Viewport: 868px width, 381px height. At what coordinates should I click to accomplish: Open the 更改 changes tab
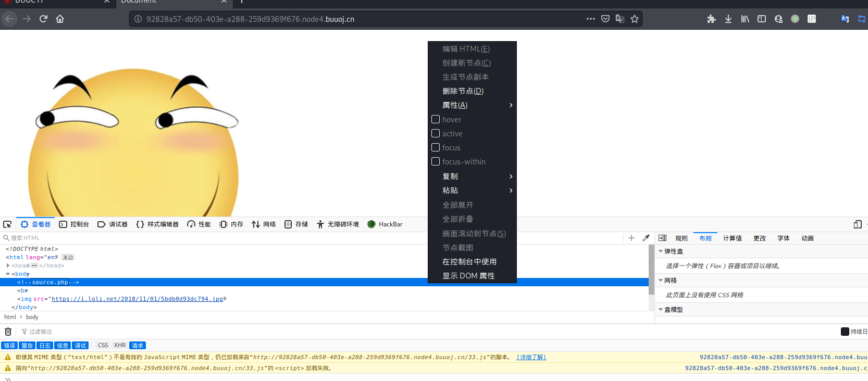pos(760,238)
